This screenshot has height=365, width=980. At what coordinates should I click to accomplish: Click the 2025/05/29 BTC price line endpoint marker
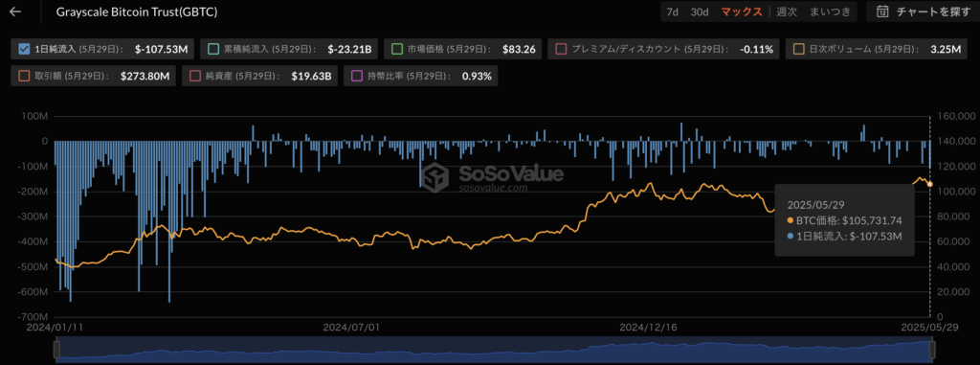point(930,184)
